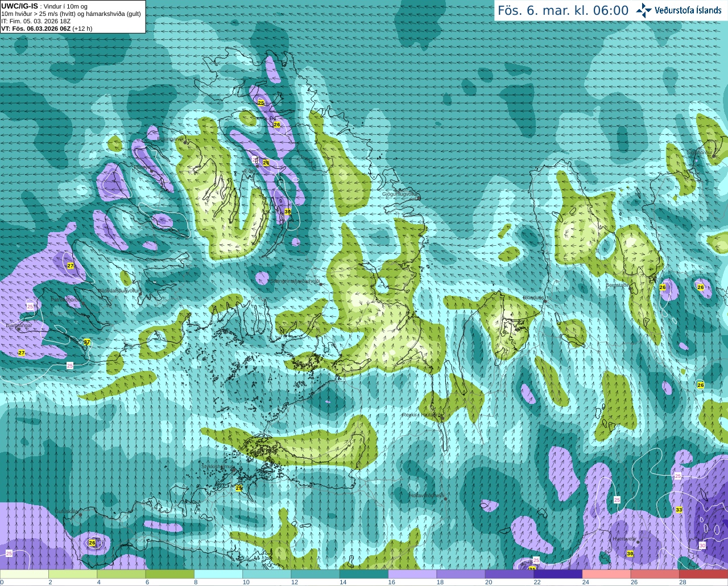Screen dimensions: 728x586
Task: Click the Gufuskálar station label
Action: tap(67, 511)
